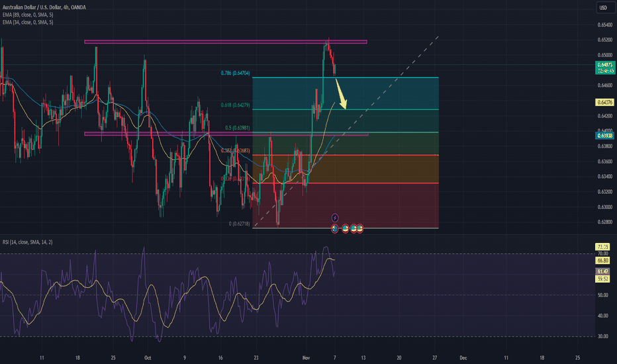
Task: Click the Dec label on the time axis
Action: pos(463,357)
